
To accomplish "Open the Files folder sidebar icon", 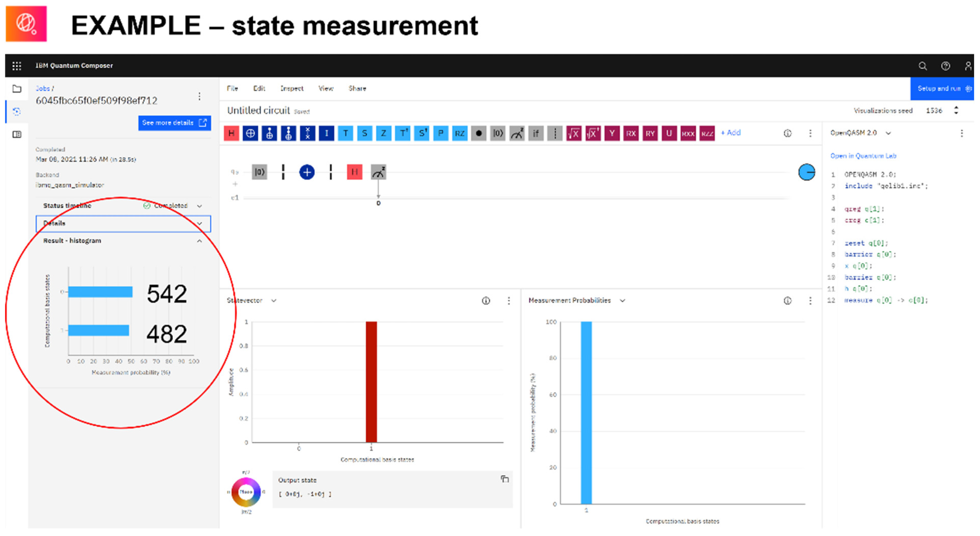I will (x=17, y=89).
